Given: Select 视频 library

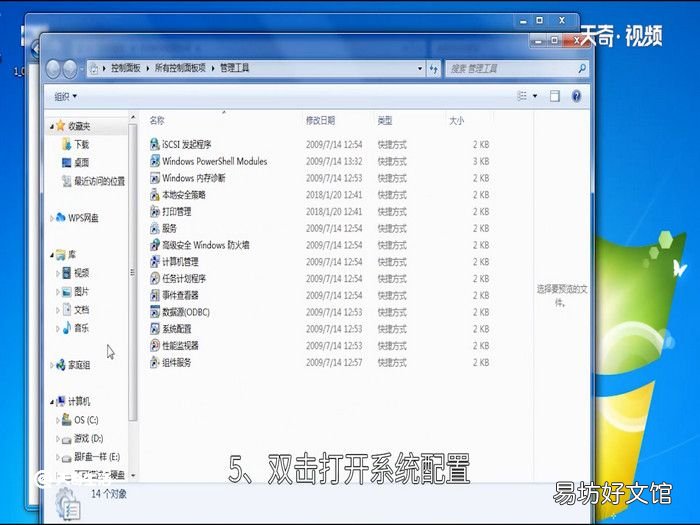Looking at the screenshot, I should point(75,273).
